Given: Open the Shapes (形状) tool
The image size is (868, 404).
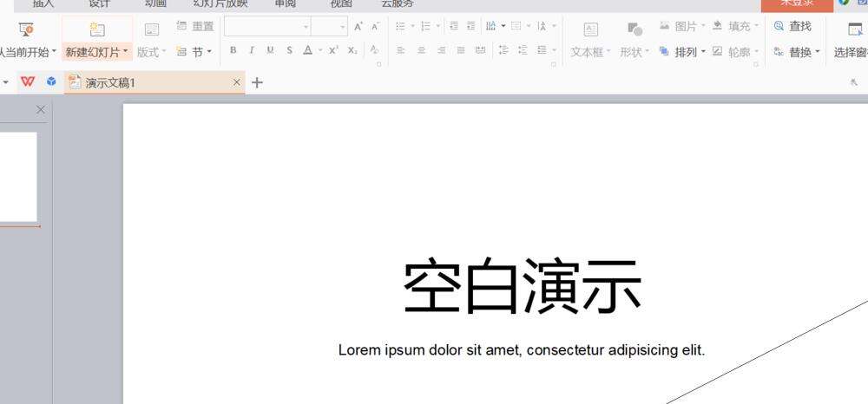Looking at the screenshot, I should tap(635, 30).
